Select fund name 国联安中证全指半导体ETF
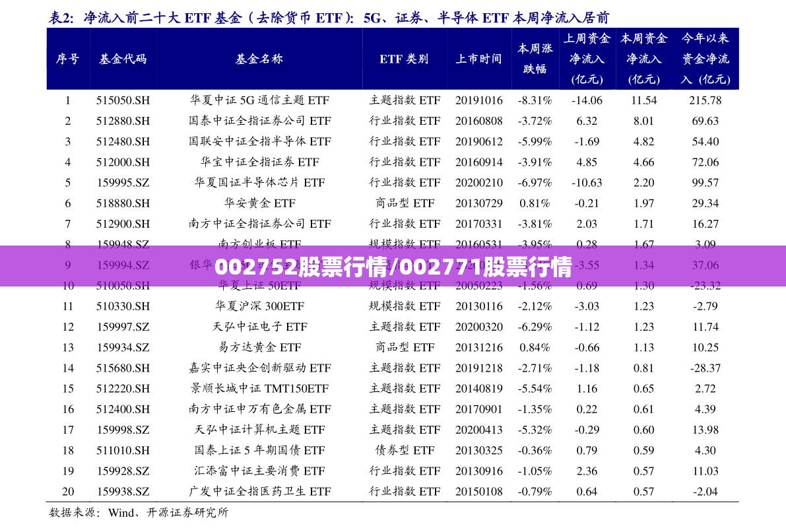This screenshot has height=532, width=786. pos(259,141)
